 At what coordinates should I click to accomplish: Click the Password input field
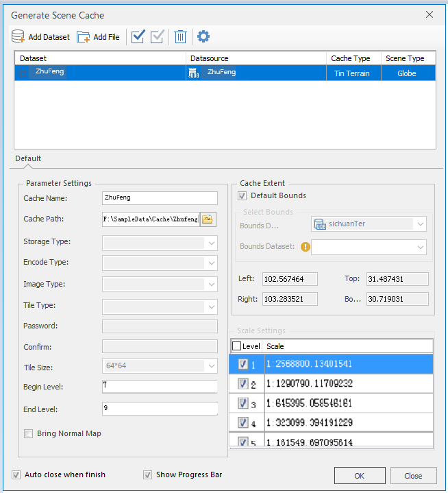[160, 326]
